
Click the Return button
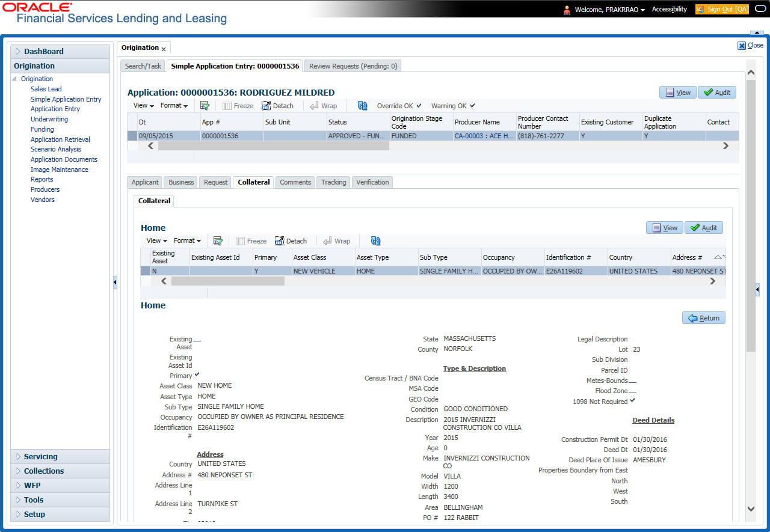(703, 318)
